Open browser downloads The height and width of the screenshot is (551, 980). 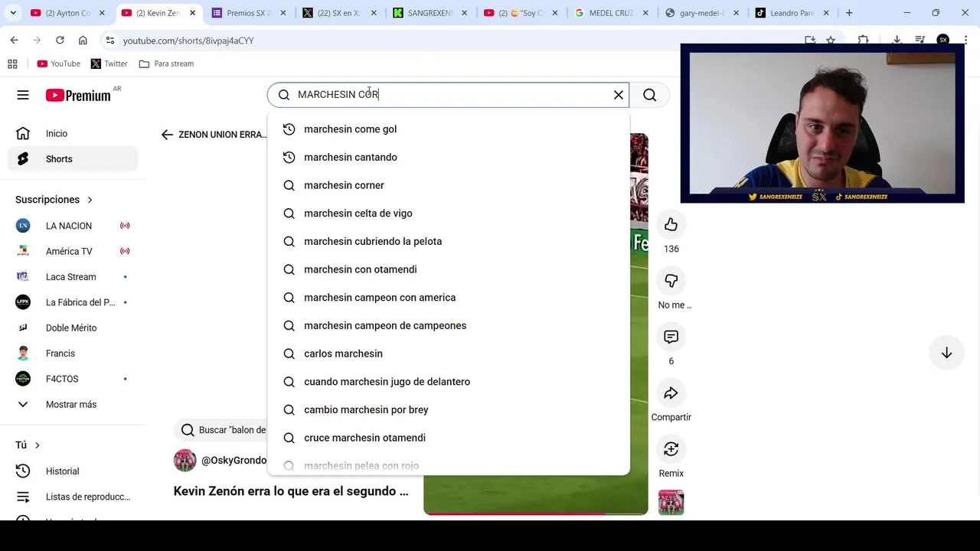[x=897, y=40]
